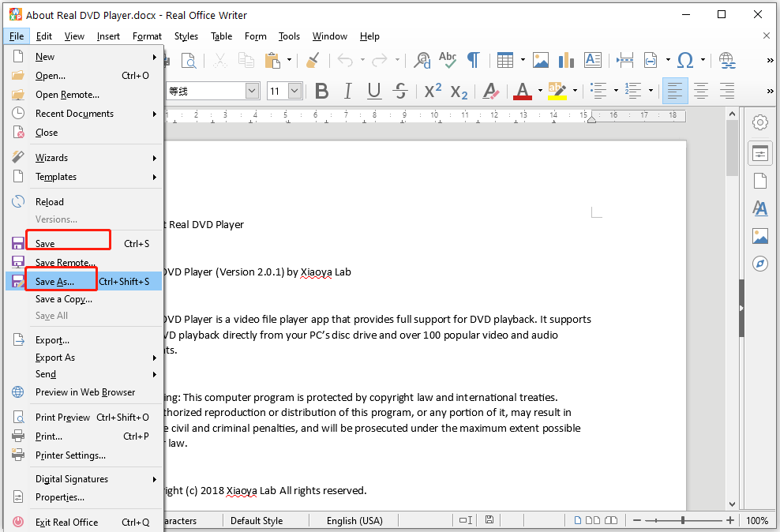Toggle formatting marks (pilcrow) display
Image resolution: width=780 pixels, height=532 pixels.
tap(473, 60)
